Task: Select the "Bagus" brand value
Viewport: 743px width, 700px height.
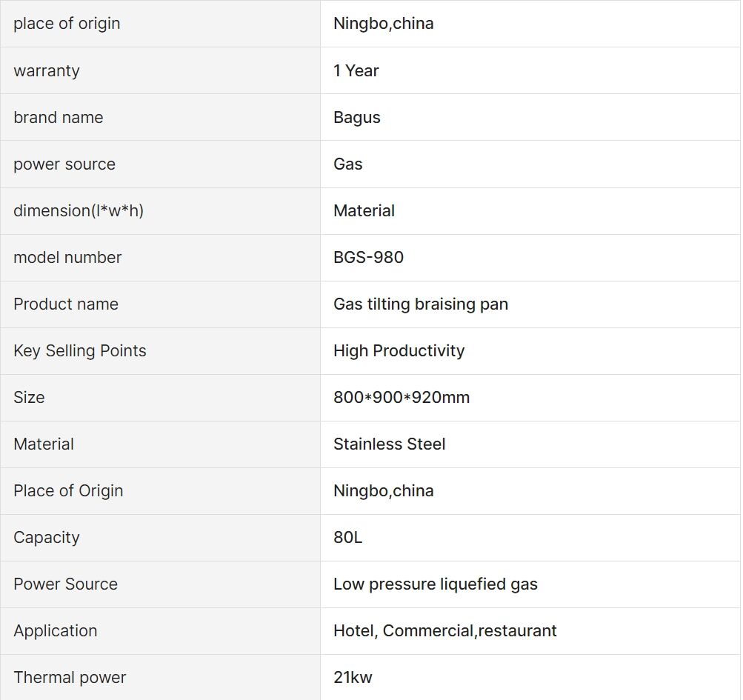Action: [x=357, y=118]
